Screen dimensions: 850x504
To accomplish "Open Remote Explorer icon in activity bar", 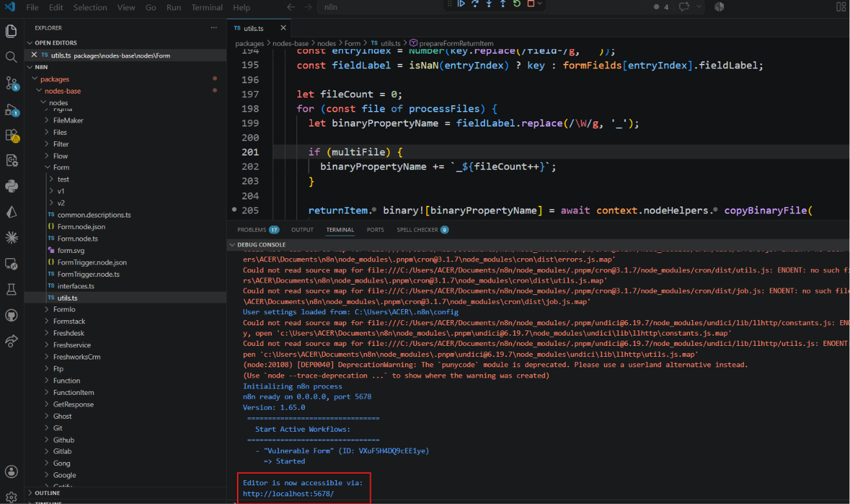I will (11, 264).
